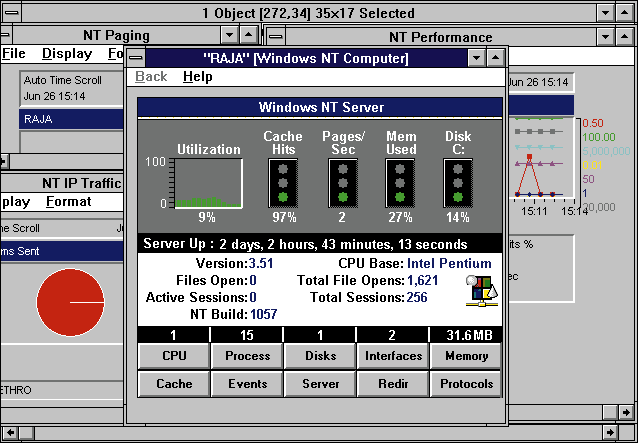Open the Protocols details button
Image resolution: width=638 pixels, height=443 pixels.
tap(466, 384)
